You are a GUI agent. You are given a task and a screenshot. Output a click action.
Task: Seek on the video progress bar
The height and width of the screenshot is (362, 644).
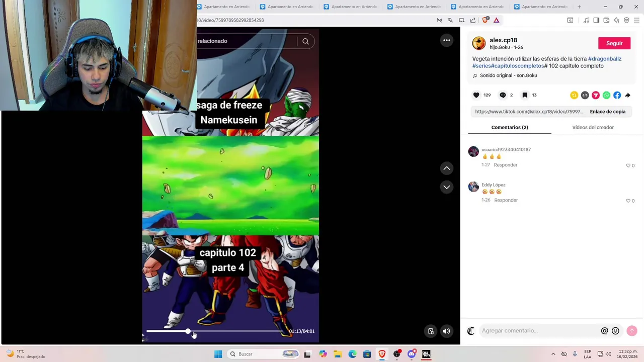(216, 331)
